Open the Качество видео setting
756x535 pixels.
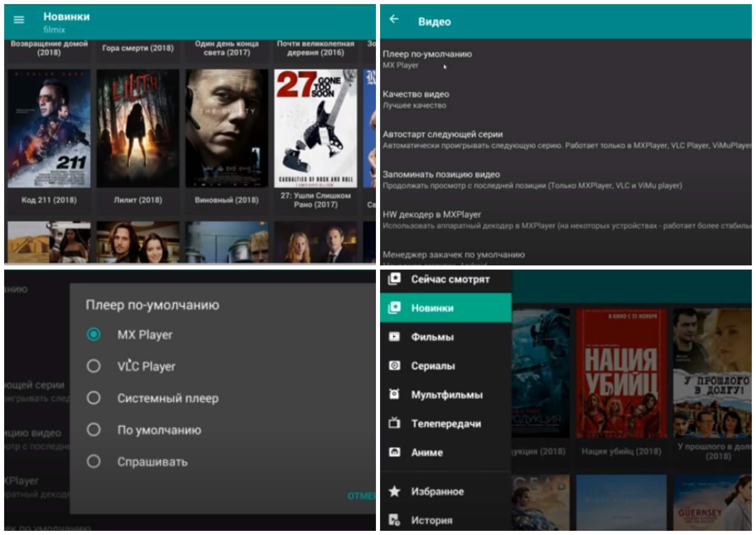click(566, 100)
